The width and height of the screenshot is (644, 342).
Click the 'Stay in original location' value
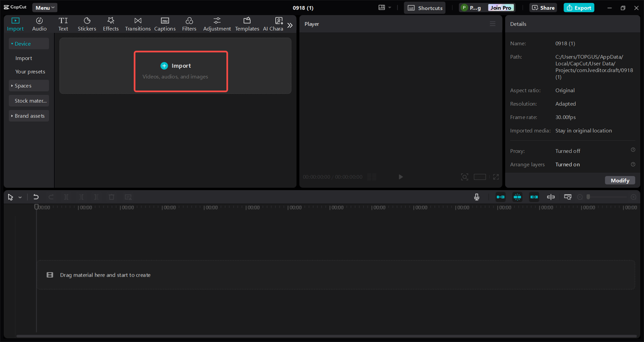tap(584, 131)
